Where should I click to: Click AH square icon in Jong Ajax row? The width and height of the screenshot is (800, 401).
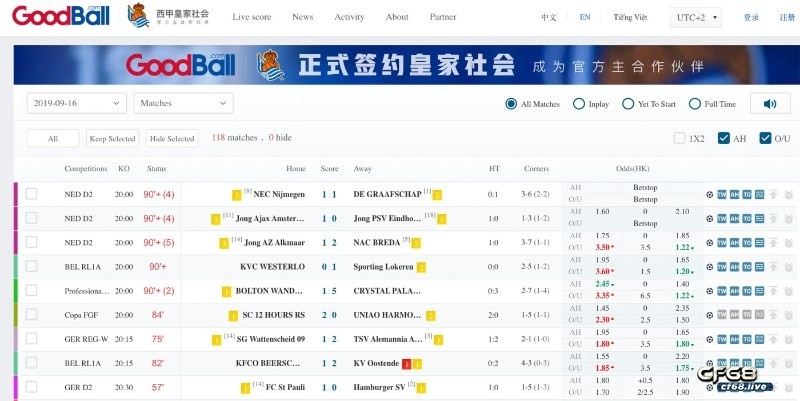(x=734, y=218)
